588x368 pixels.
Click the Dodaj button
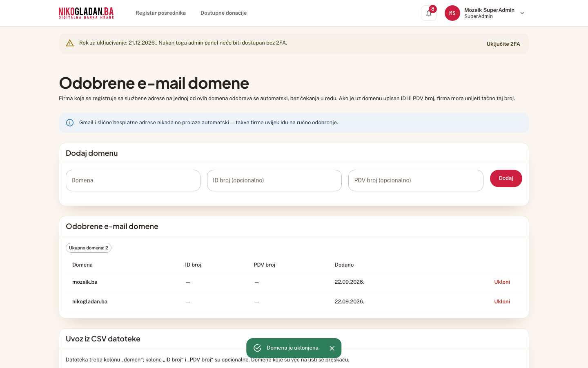[506, 178]
